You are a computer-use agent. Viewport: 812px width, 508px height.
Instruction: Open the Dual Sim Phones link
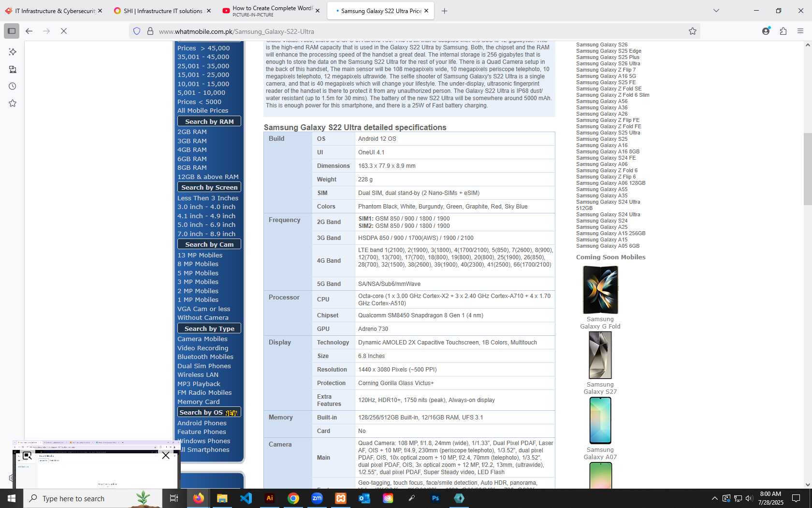204,366
